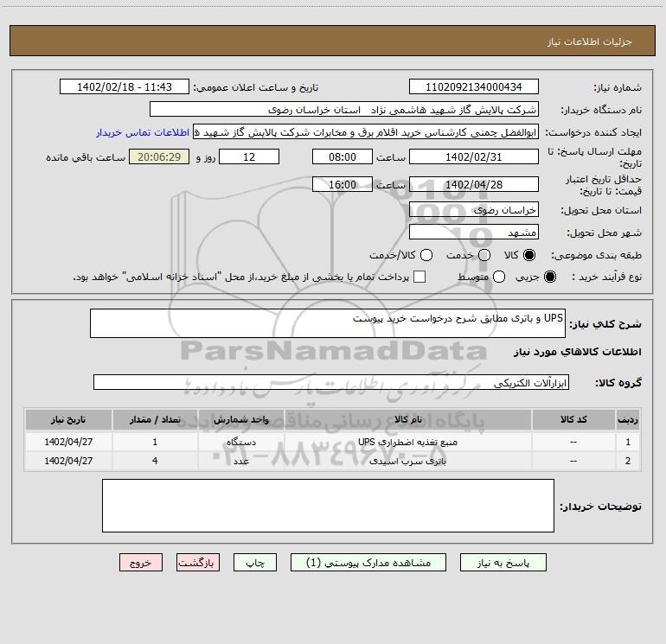666x644 pixels.
Task: Click the date 1402/04/27 in battery row
Action: pos(68,461)
